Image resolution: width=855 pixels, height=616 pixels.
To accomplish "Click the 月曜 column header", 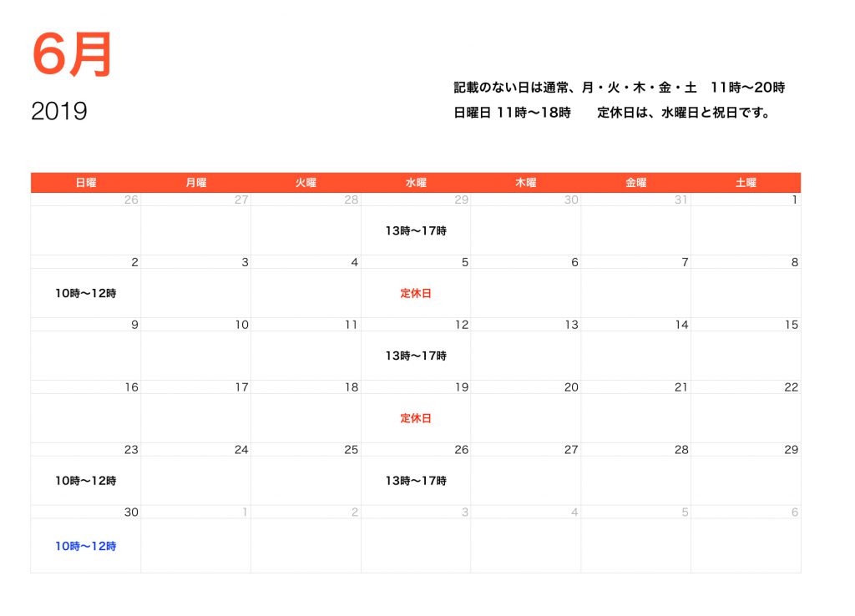I will [195, 182].
